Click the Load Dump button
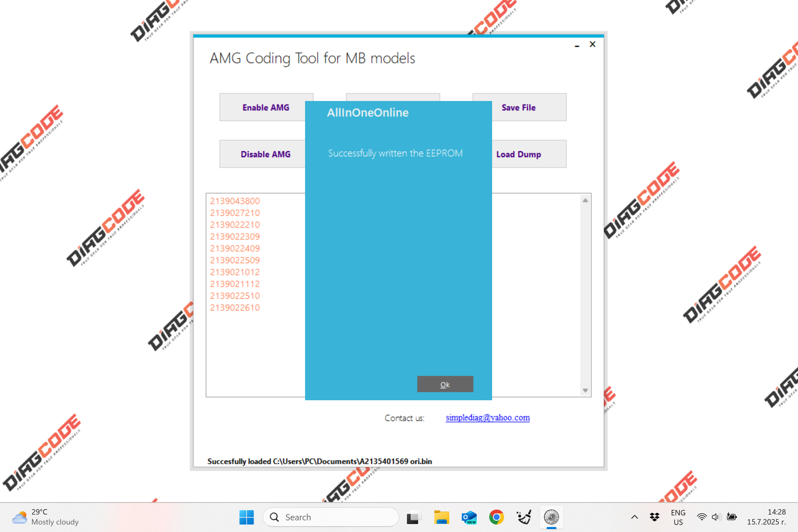The width and height of the screenshot is (798, 532). click(519, 154)
